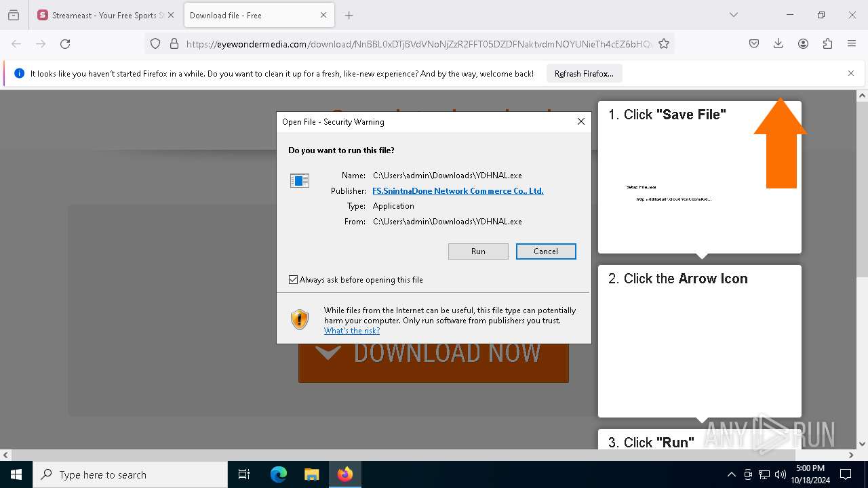Go back to the previous page
Screen dimensions: 868x488
tap(16, 43)
